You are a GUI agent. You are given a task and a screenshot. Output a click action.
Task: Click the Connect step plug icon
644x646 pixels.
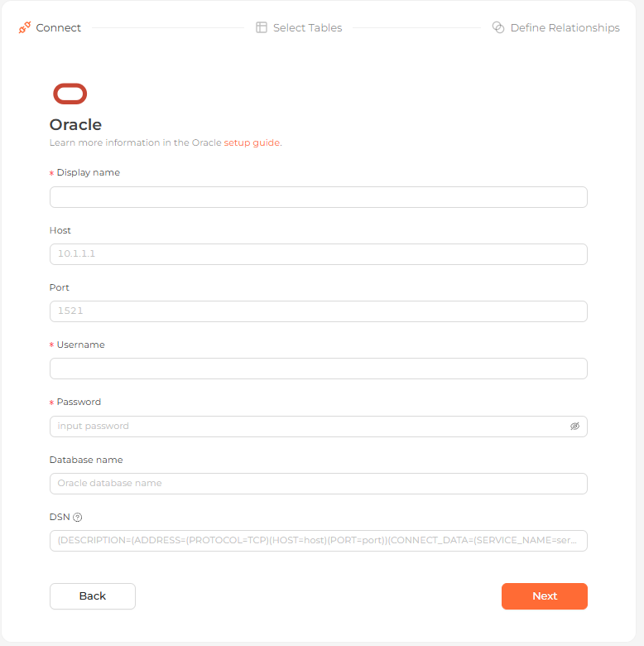point(25,27)
